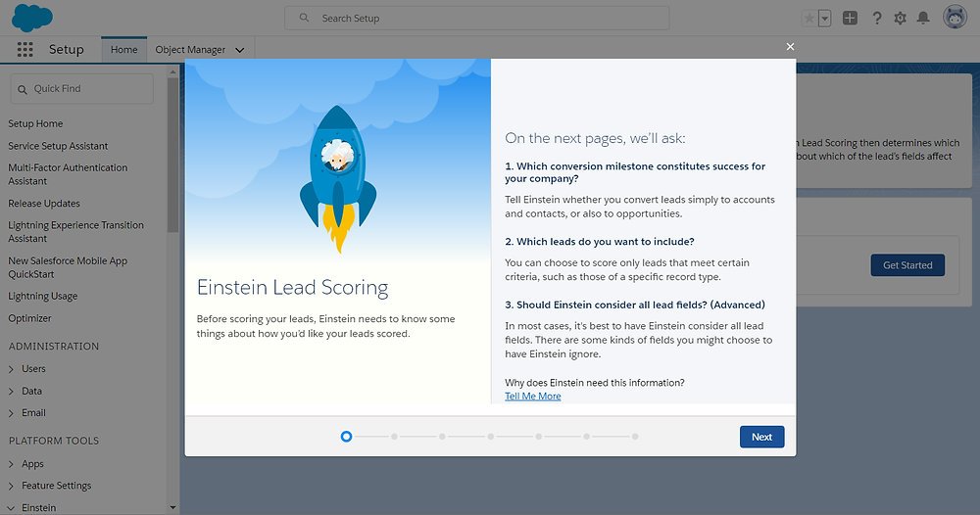Expand the Apps section chevron

click(x=11, y=464)
